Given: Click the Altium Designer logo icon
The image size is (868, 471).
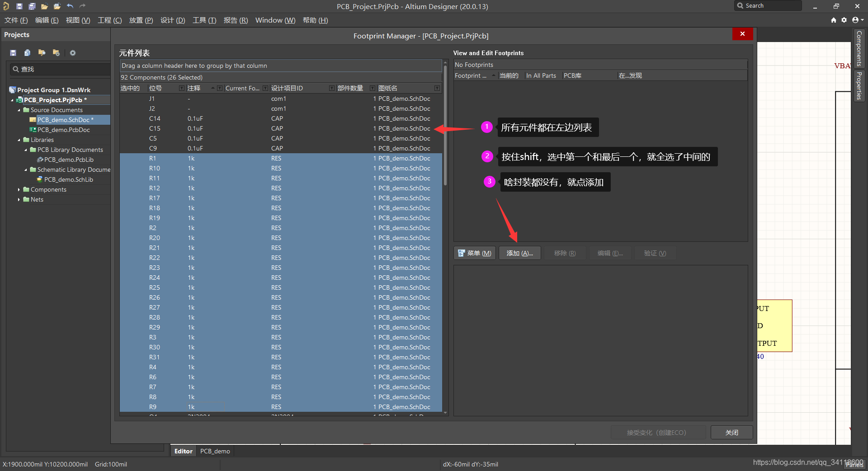Looking at the screenshot, I should click(6, 6).
